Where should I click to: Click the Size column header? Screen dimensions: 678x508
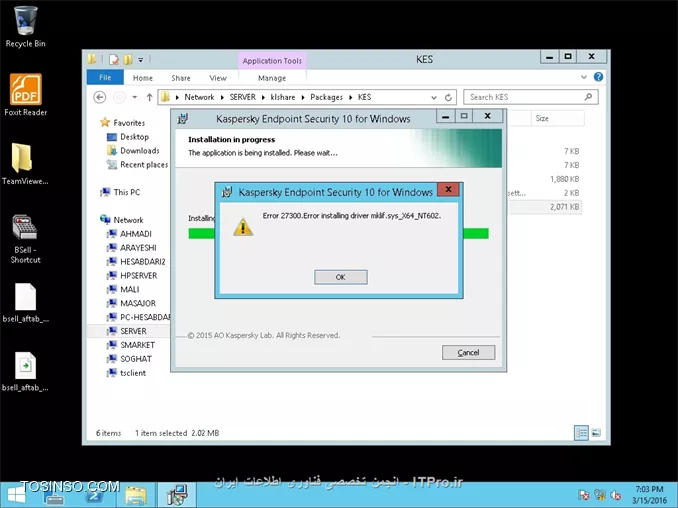[x=557, y=118]
